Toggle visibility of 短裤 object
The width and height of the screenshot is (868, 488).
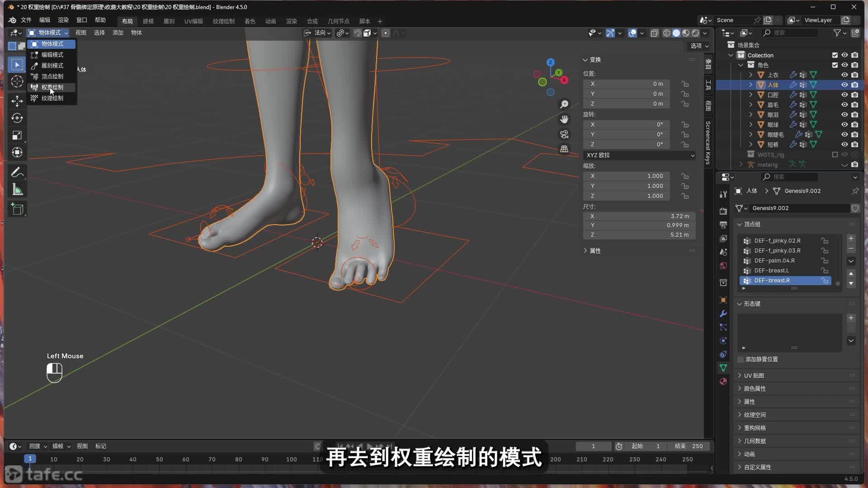[x=844, y=145]
